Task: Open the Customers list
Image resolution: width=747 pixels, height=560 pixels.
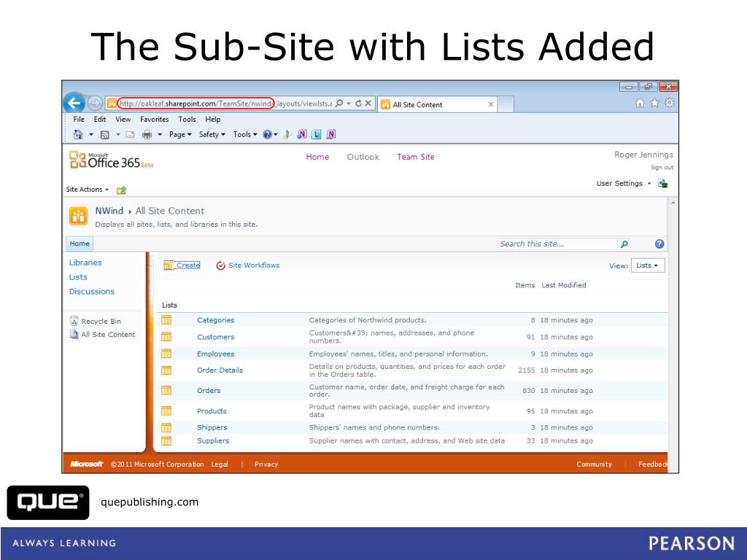Action: [x=216, y=337]
